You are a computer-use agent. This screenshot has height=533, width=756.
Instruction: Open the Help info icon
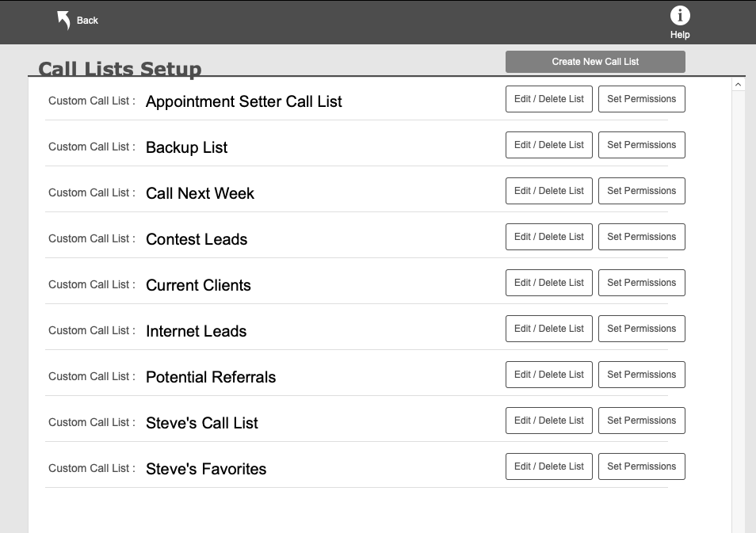point(680,16)
